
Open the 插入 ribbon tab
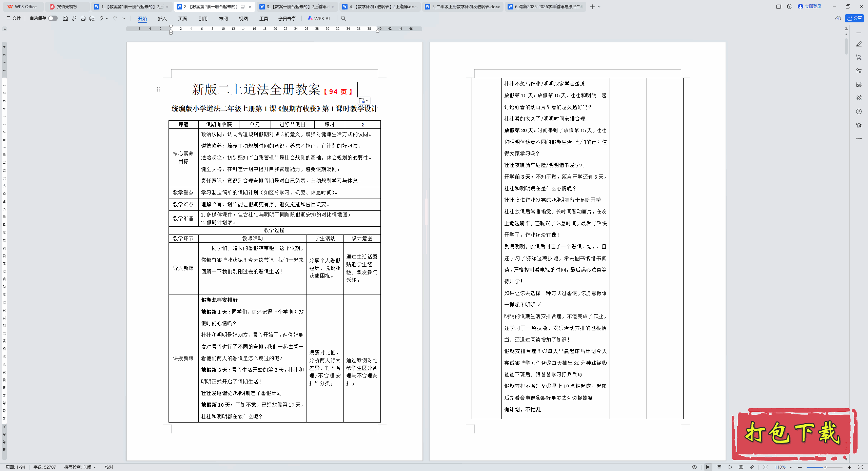(x=162, y=19)
